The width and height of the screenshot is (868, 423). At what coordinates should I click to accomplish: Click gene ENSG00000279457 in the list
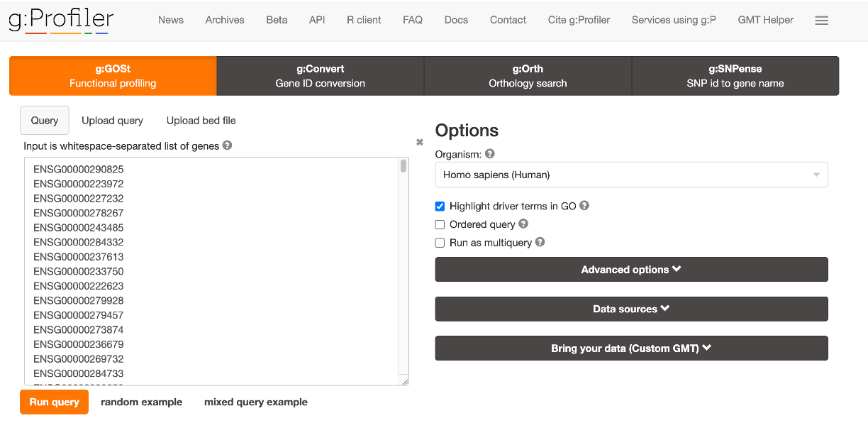(79, 315)
